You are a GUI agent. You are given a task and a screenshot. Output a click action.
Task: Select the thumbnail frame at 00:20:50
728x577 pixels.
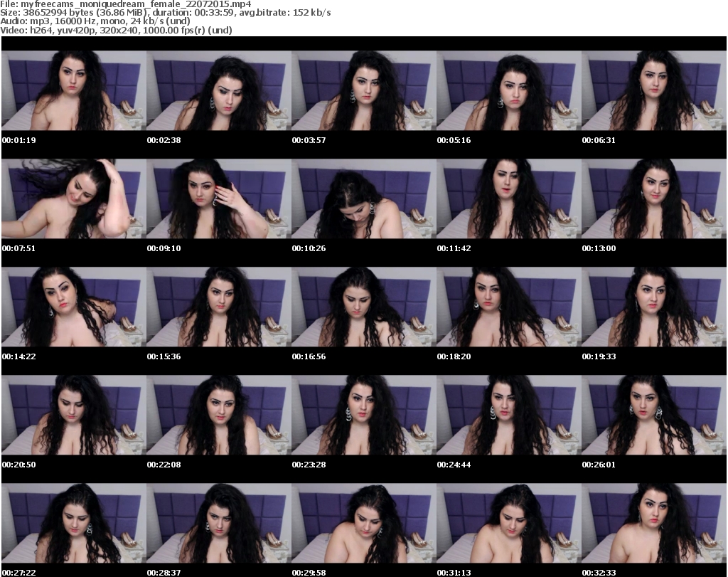(74, 415)
